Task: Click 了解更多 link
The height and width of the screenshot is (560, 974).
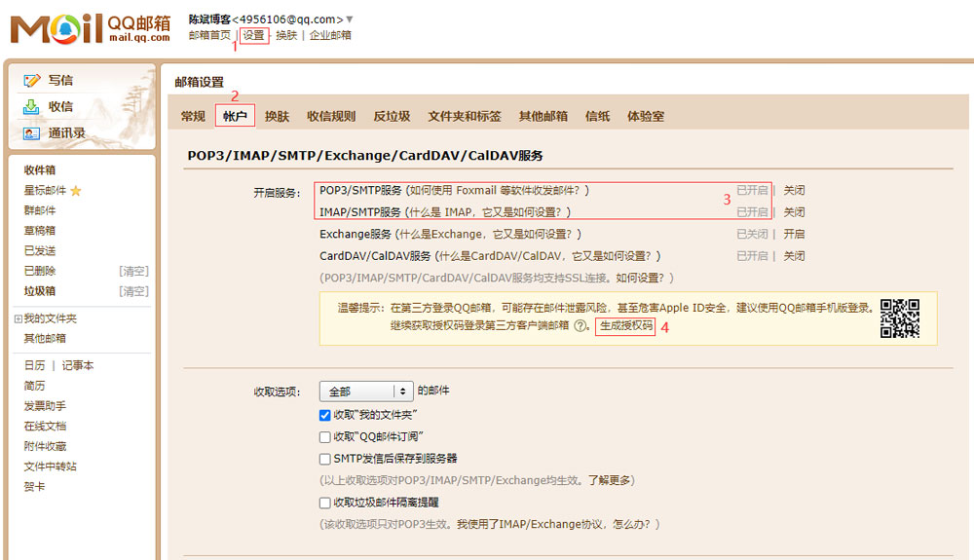Action: pyautogui.click(x=610, y=480)
